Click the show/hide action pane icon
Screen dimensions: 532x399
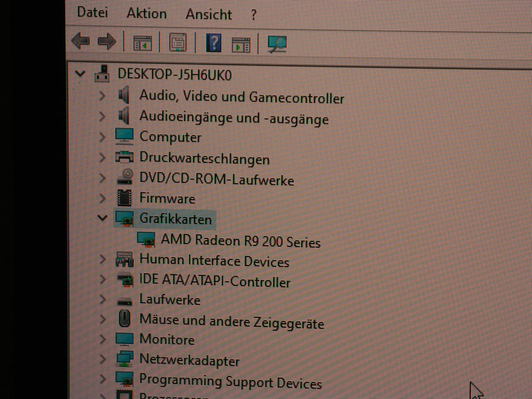241,45
